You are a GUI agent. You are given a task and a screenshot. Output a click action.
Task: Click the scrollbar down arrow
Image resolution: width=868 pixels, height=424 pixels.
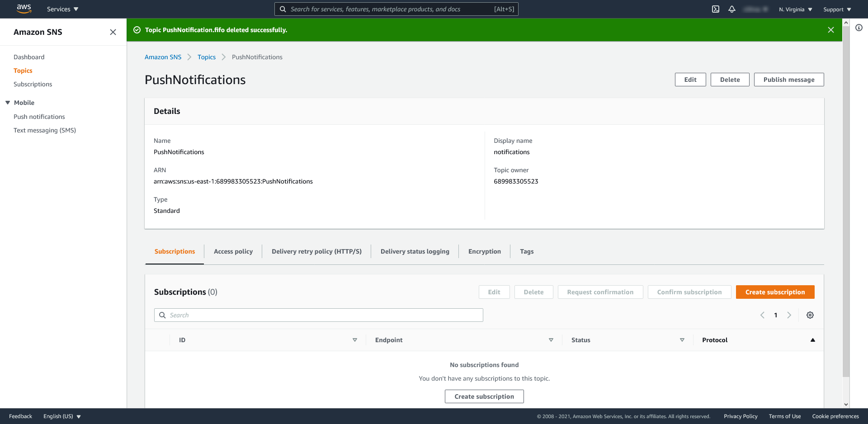pos(846,405)
